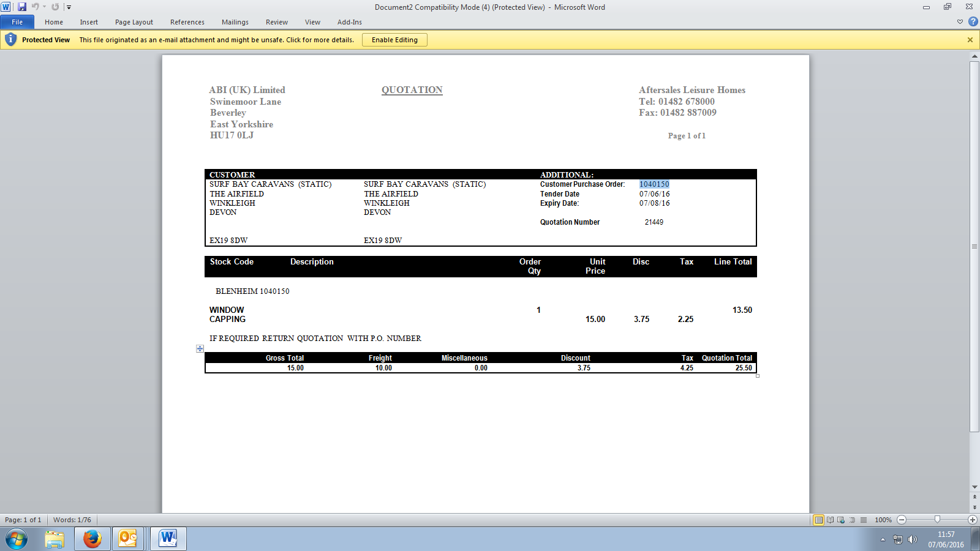Click the Words 1/76 count in status bar

click(x=72, y=520)
